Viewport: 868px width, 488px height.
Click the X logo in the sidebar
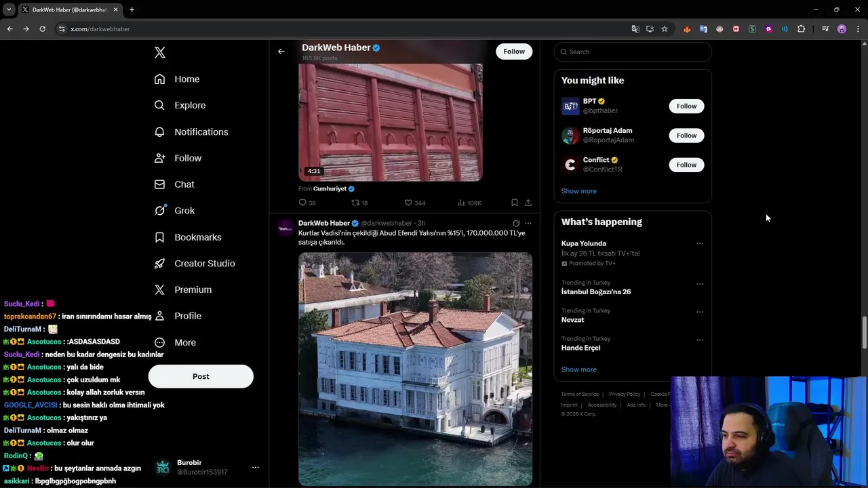(x=159, y=52)
